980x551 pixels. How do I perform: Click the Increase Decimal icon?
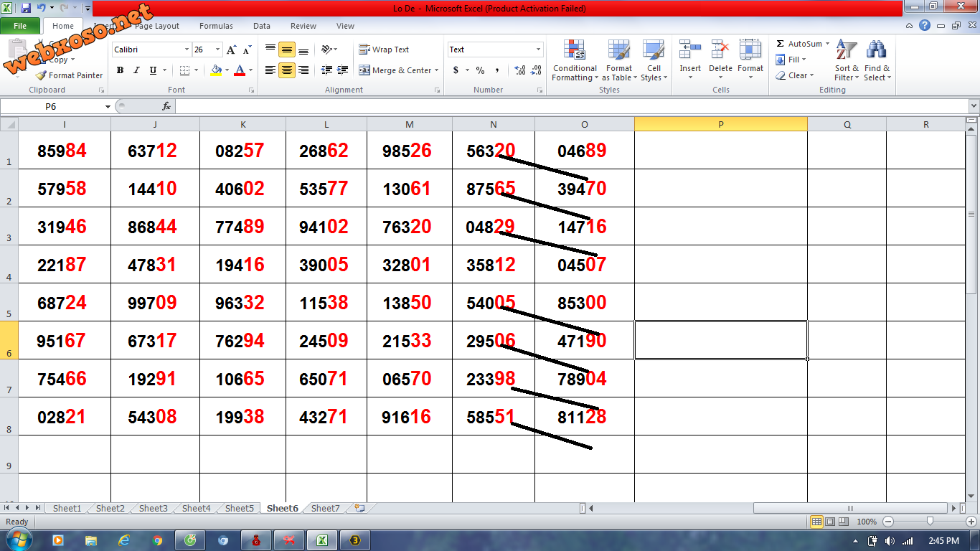520,70
